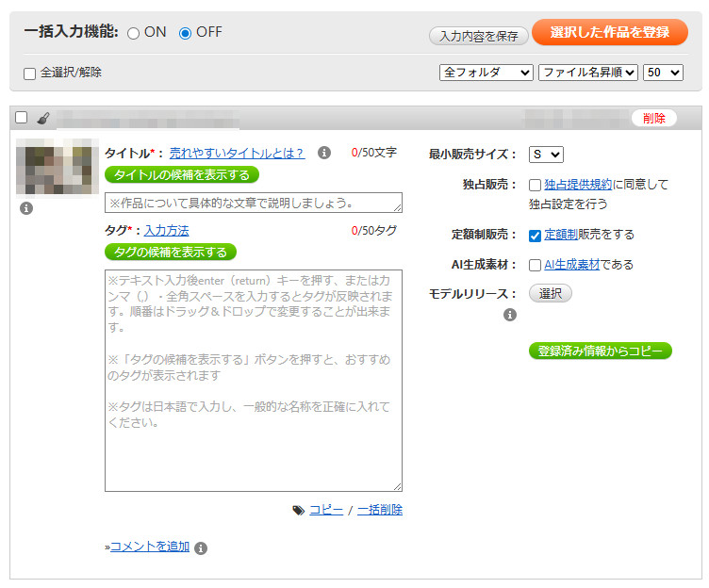Toggle 全選択/解除 checkbox
This screenshot has width=709, height=588.
[30, 73]
